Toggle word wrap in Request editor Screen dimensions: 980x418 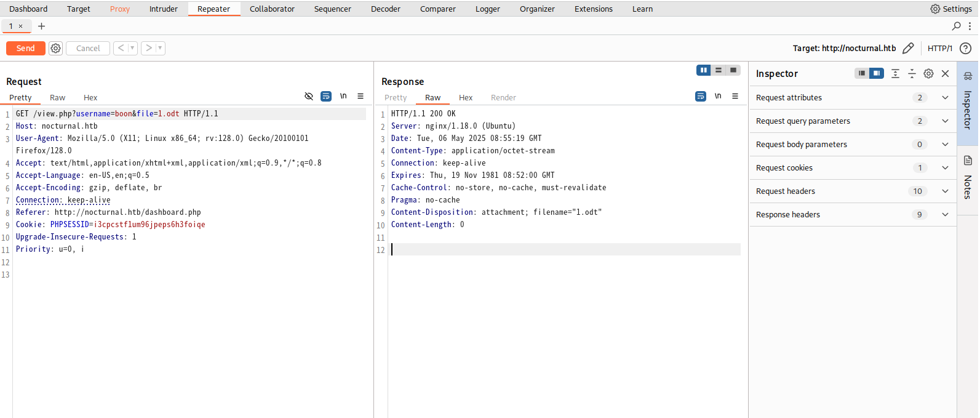point(326,96)
